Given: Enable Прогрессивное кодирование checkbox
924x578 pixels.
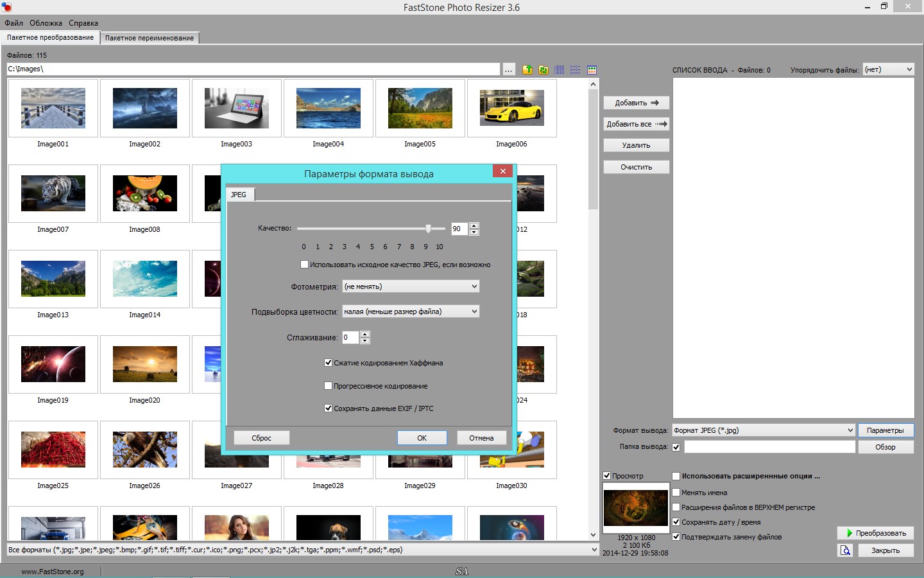Looking at the screenshot, I should pyautogui.click(x=329, y=386).
